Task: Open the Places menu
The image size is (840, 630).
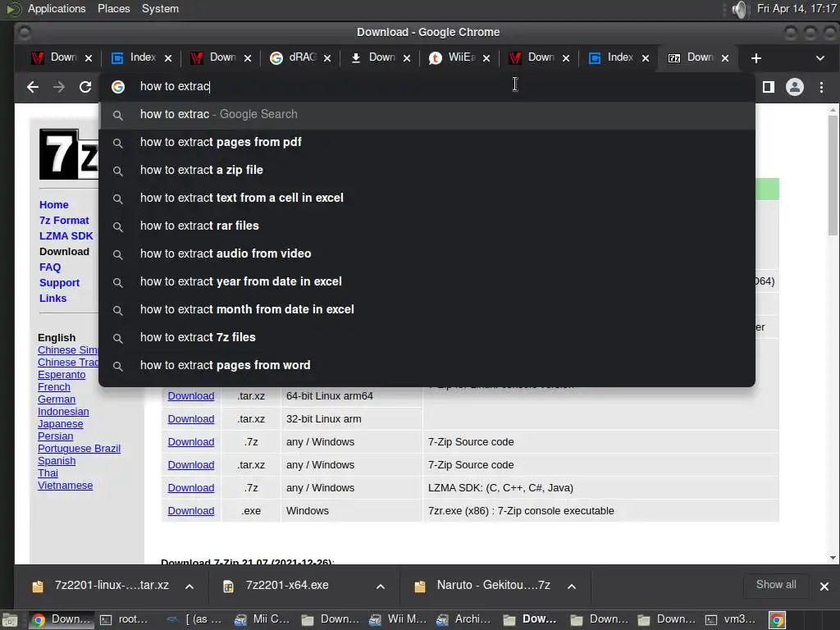Action: pyautogui.click(x=113, y=8)
